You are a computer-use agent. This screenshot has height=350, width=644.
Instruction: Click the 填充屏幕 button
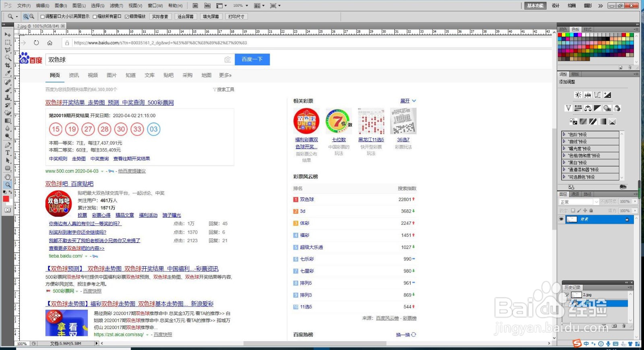click(x=211, y=17)
